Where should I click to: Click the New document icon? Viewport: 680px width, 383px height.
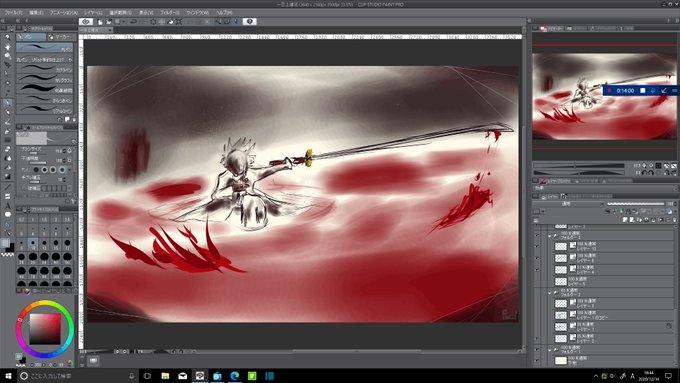point(100,22)
